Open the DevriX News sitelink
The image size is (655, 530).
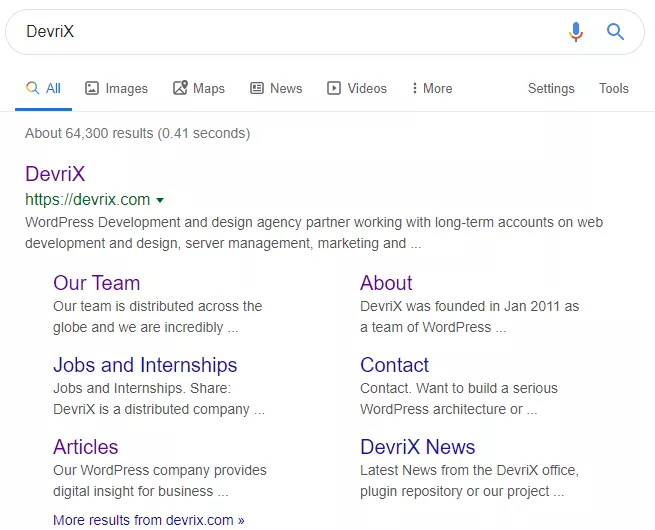click(x=418, y=447)
